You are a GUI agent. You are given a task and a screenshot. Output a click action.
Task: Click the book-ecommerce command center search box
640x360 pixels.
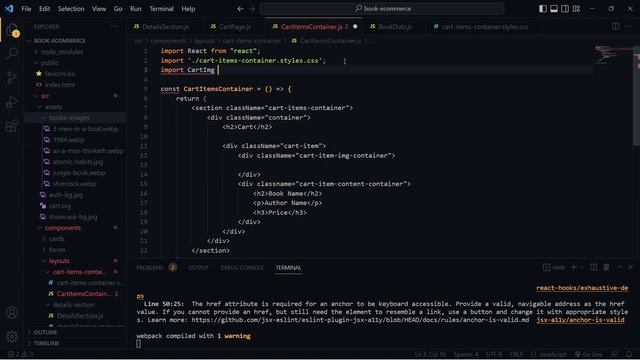coord(382,9)
